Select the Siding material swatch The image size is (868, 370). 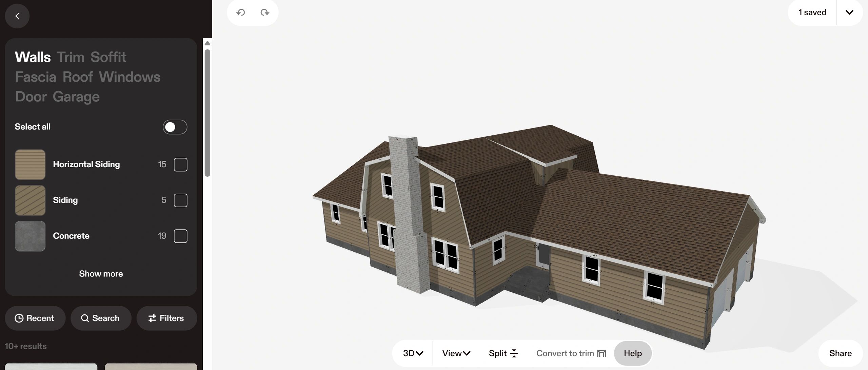pos(29,200)
